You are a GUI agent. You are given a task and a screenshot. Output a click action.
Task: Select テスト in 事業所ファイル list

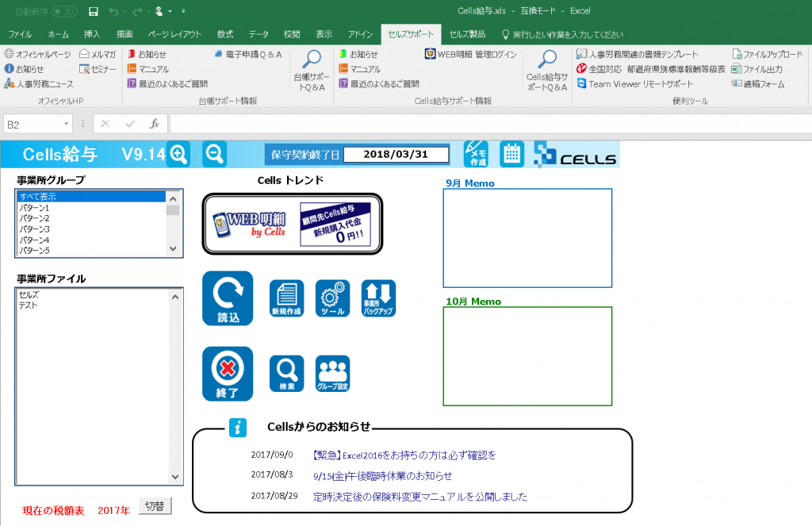point(94,305)
